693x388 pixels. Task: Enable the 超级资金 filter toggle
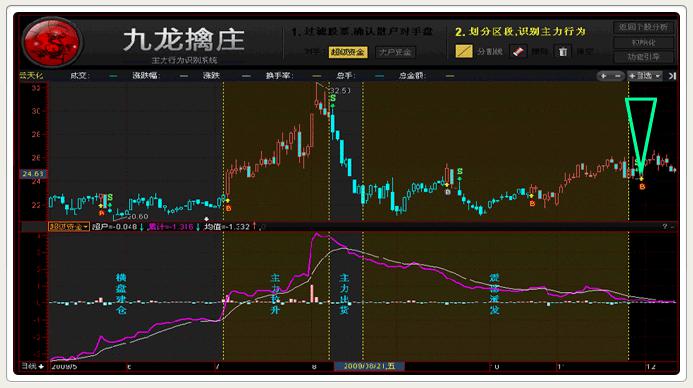(x=348, y=52)
